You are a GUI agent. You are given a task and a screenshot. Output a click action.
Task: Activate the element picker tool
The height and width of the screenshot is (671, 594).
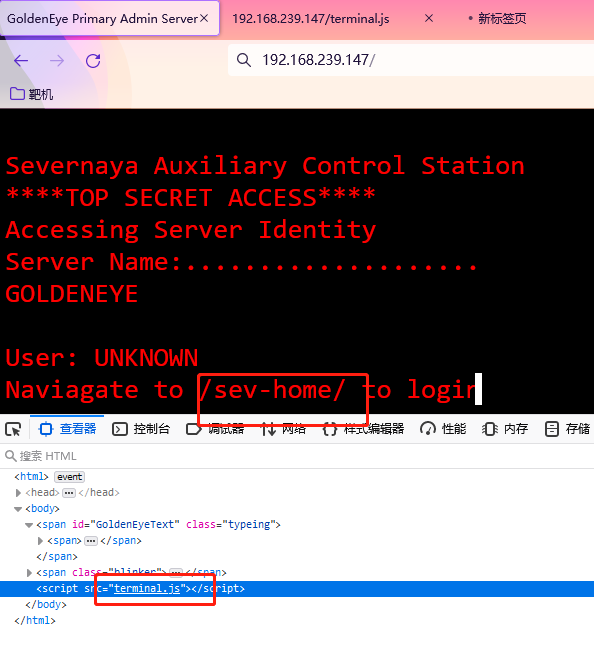click(13, 429)
